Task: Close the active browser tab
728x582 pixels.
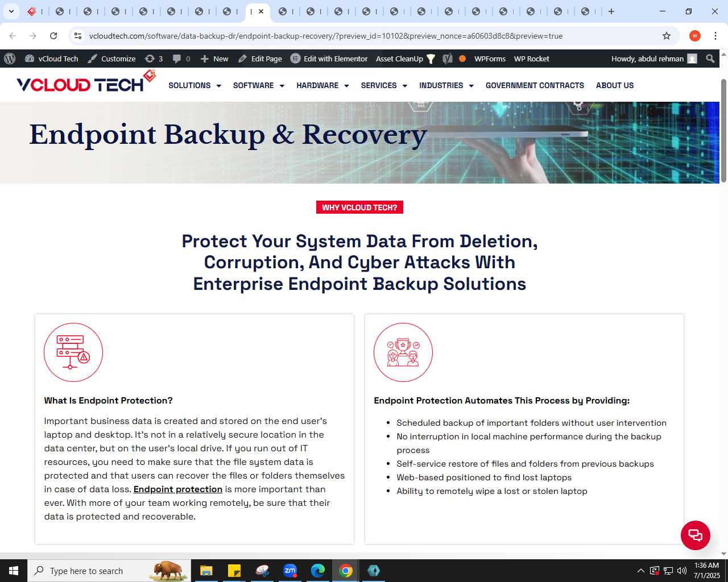Action: pyautogui.click(x=261, y=11)
